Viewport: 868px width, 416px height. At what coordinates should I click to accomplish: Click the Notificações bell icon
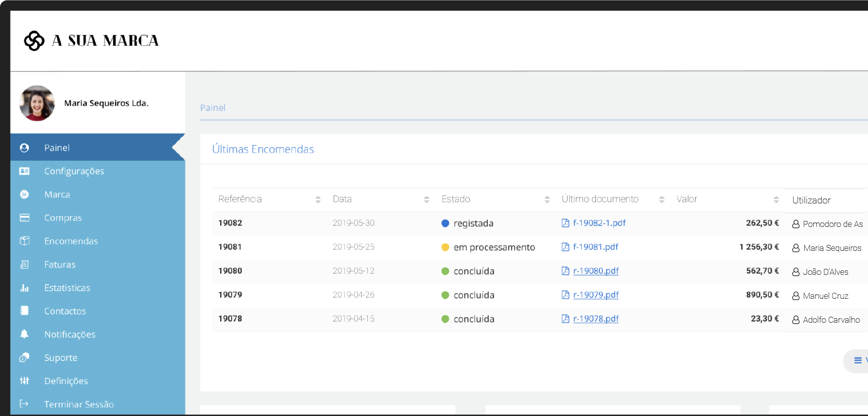click(24, 334)
